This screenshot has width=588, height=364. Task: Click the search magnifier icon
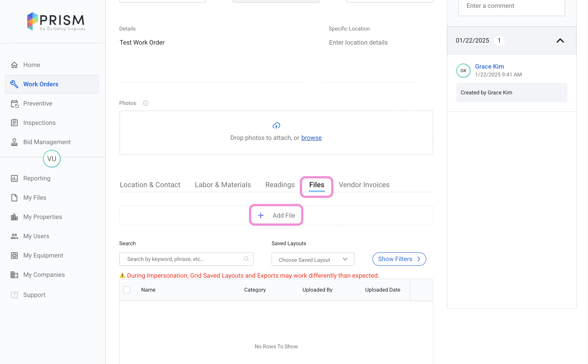246,259
